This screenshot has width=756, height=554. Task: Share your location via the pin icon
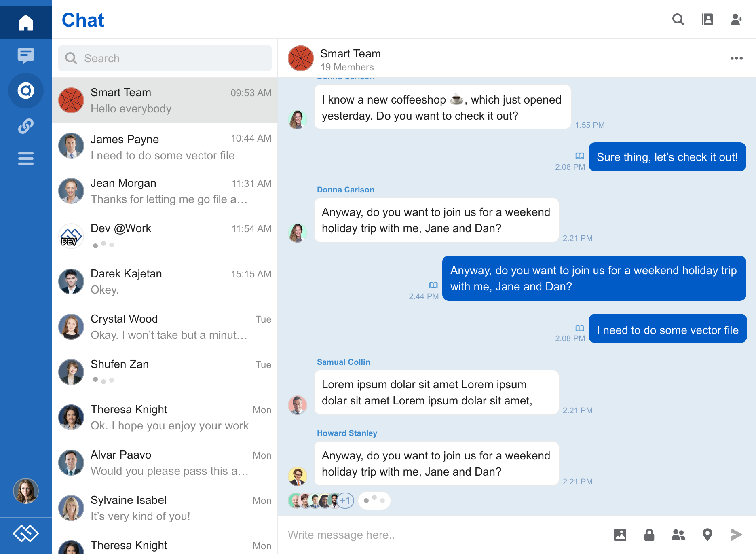click(707, 535)
